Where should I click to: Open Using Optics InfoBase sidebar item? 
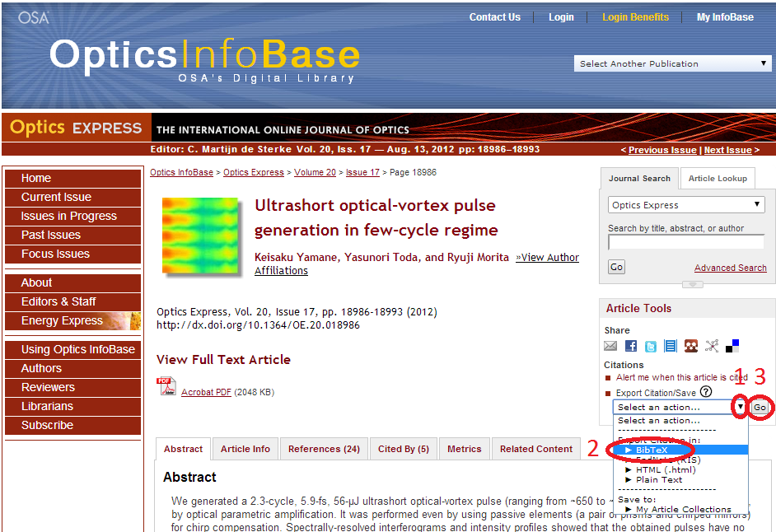[73, 349]
